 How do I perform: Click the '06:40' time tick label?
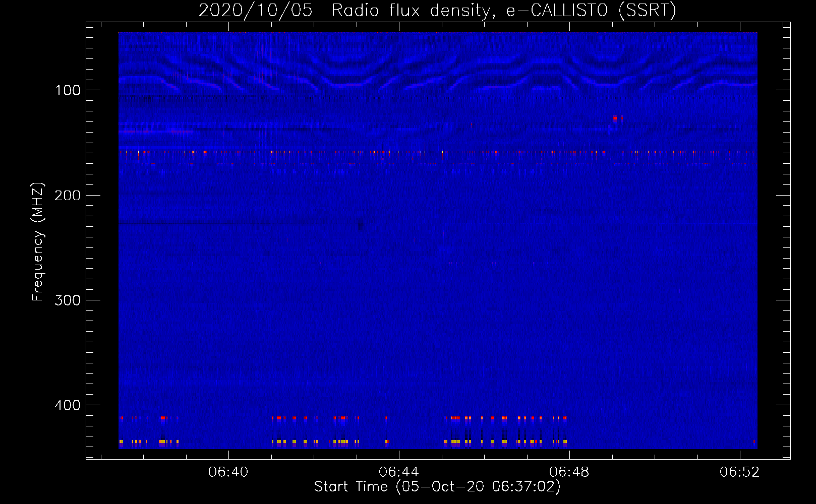[228, 472]
